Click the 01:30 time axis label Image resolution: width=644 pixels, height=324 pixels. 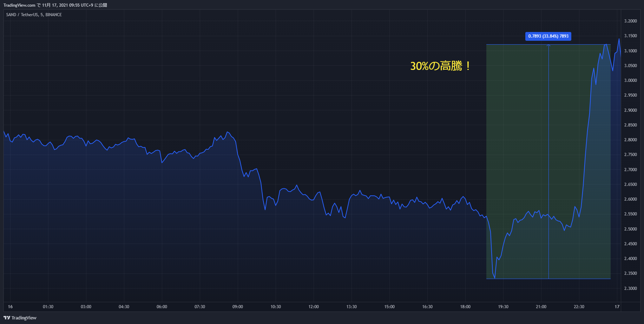click(x=48, y=307)
